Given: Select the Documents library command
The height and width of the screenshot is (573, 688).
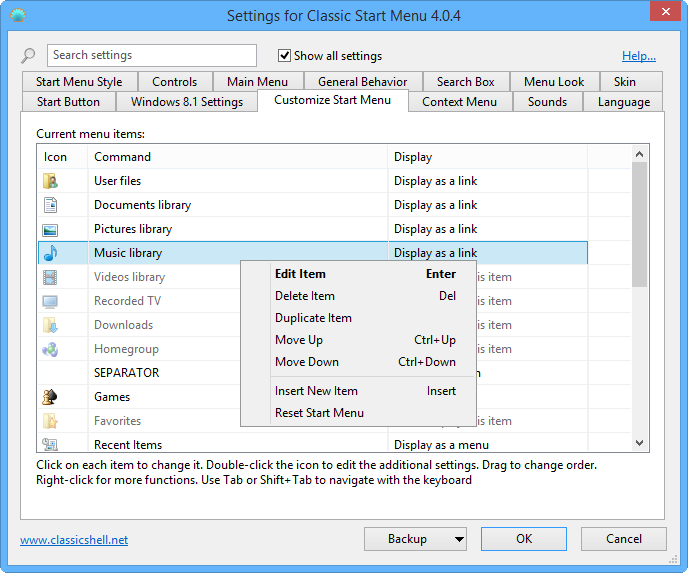Looking at the screenshot, I should click(143, 205).
